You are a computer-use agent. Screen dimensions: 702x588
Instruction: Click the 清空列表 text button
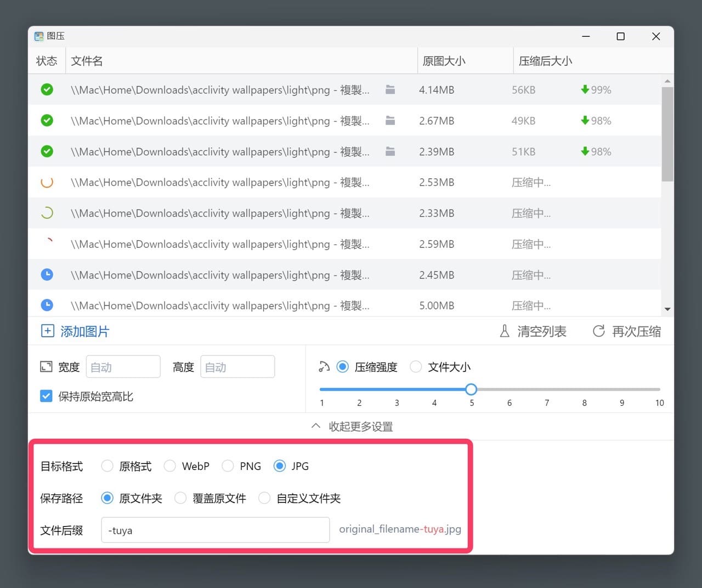click(x=542, y=331)
